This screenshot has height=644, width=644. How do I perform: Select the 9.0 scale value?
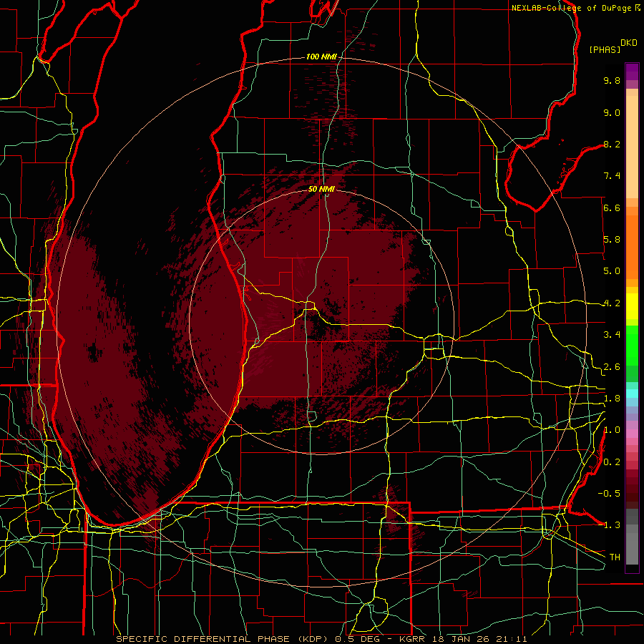click(x=612, y=112)
